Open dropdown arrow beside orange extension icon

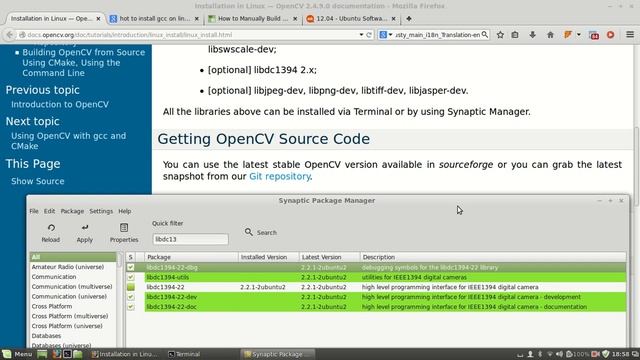point(579,35)
